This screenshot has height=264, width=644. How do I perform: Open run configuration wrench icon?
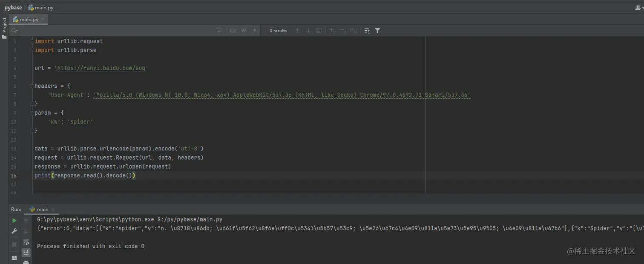point(14,231)
